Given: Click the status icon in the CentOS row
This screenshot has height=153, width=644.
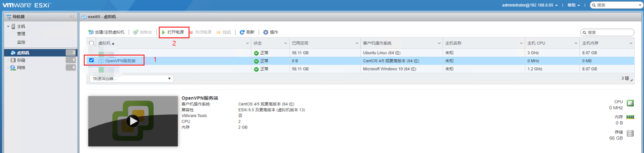Looking at the screenshot, I should (256, 61).
